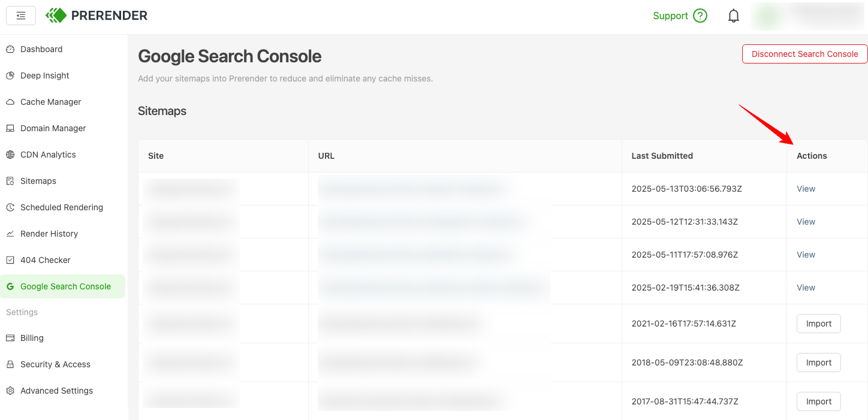Select Google Search Console menu item

pos(63,286)
